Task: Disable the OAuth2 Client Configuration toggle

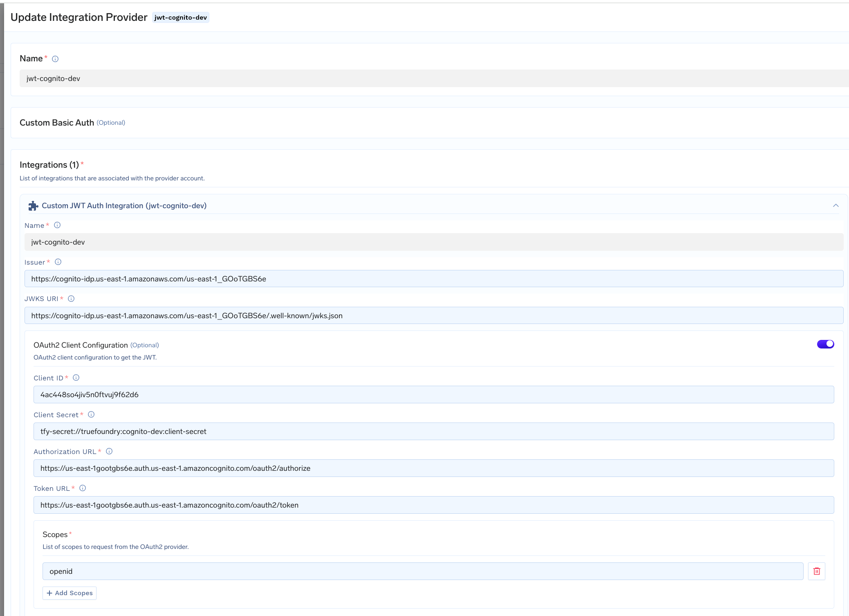Action: (825, 344)
